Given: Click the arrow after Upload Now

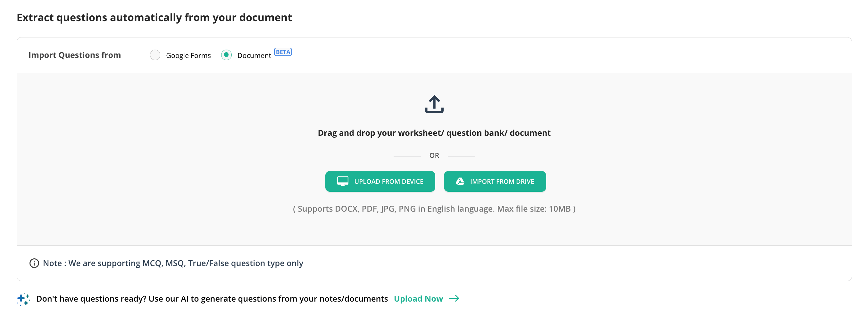Looking at the screenshot, I should 454,298.
